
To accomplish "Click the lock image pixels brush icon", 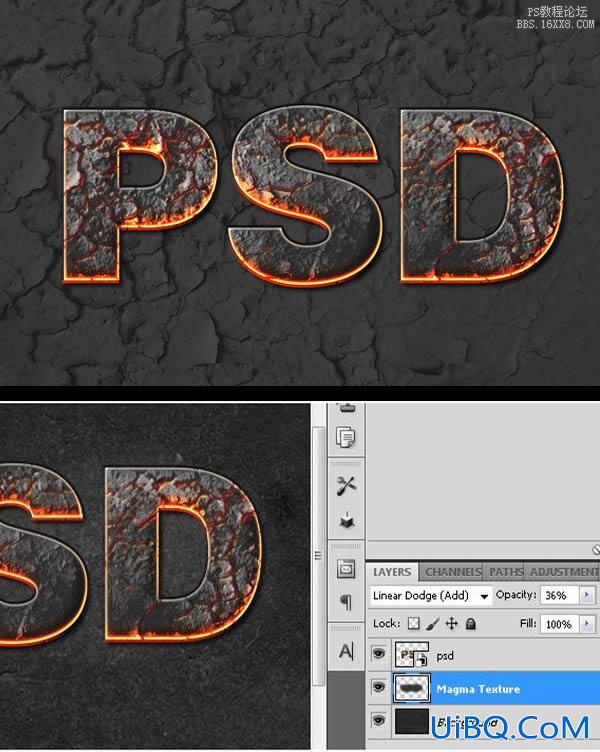I will click(x=433, y=623).
